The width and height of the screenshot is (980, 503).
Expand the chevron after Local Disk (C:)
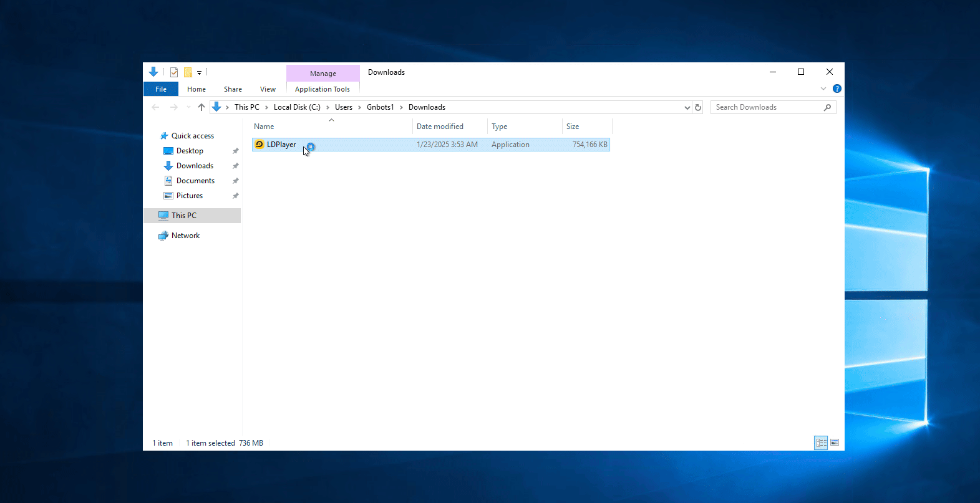pos(327,107)
